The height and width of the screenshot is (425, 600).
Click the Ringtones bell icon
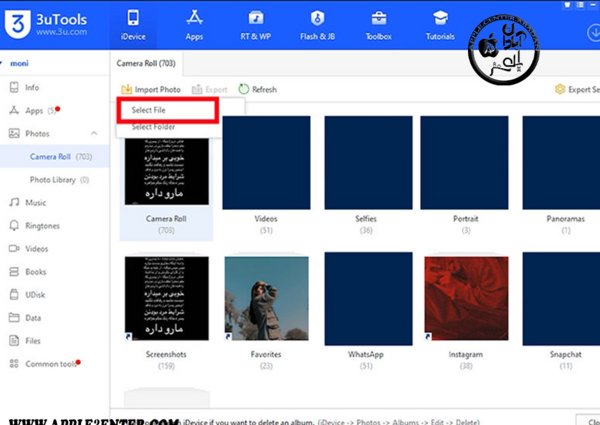(x=14, y=226)
